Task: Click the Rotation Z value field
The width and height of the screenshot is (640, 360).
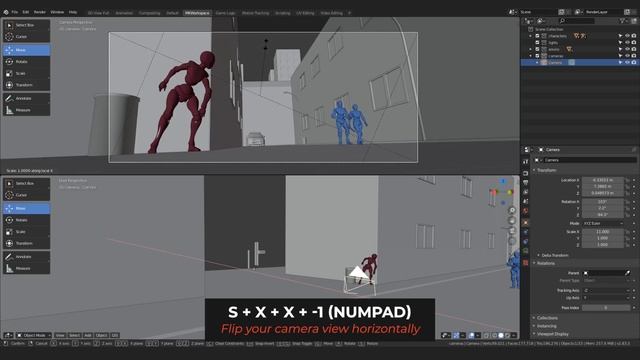Action: tap(603, 215)
